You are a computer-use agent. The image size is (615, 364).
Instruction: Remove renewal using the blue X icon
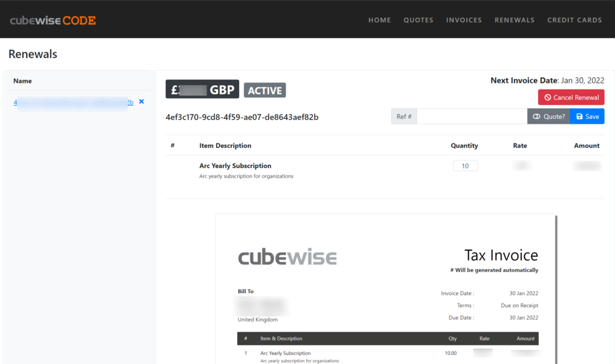click(x=142, y=102)
